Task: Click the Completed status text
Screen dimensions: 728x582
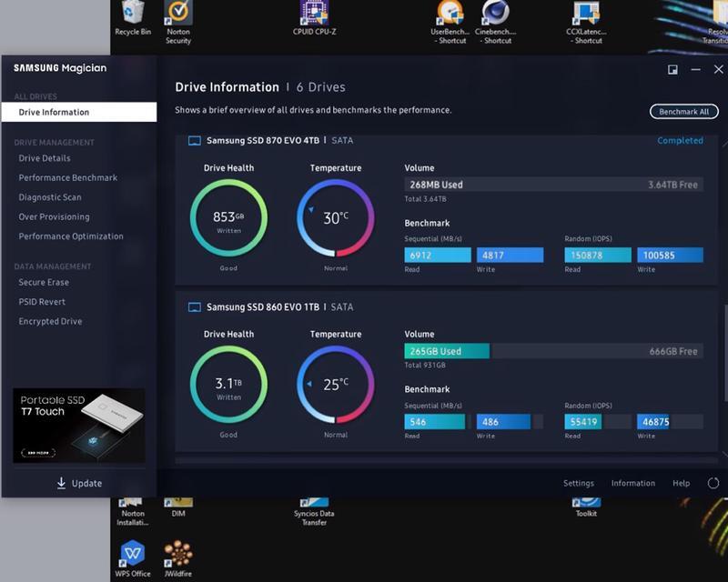Action: coord(680,141)
